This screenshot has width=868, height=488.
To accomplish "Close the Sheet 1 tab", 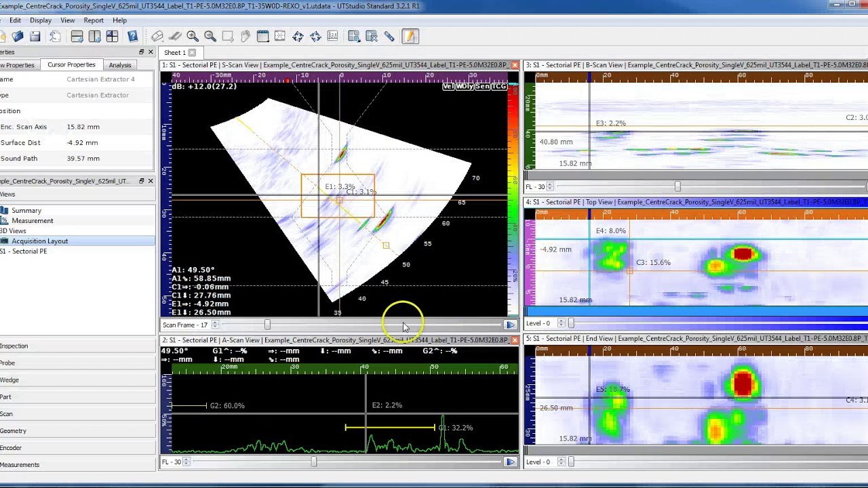I will (x=192, y=53).
